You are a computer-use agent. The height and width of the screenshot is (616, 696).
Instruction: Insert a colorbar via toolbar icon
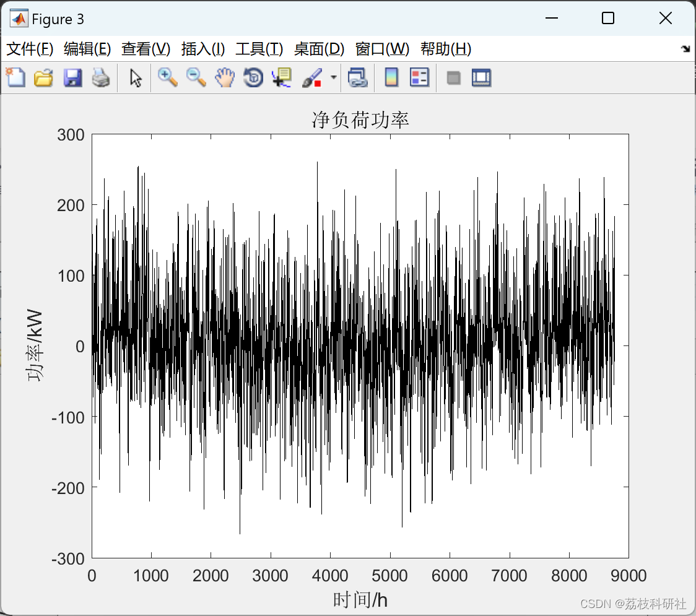pos(391,77)
